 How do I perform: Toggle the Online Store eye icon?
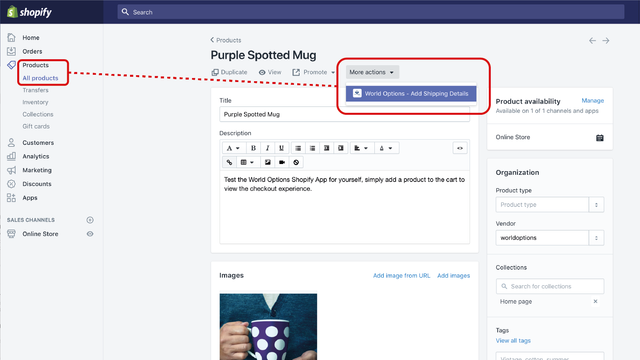(90, 234)
